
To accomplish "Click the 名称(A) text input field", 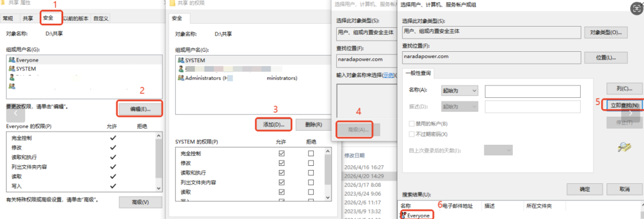I will pos(532,91).
